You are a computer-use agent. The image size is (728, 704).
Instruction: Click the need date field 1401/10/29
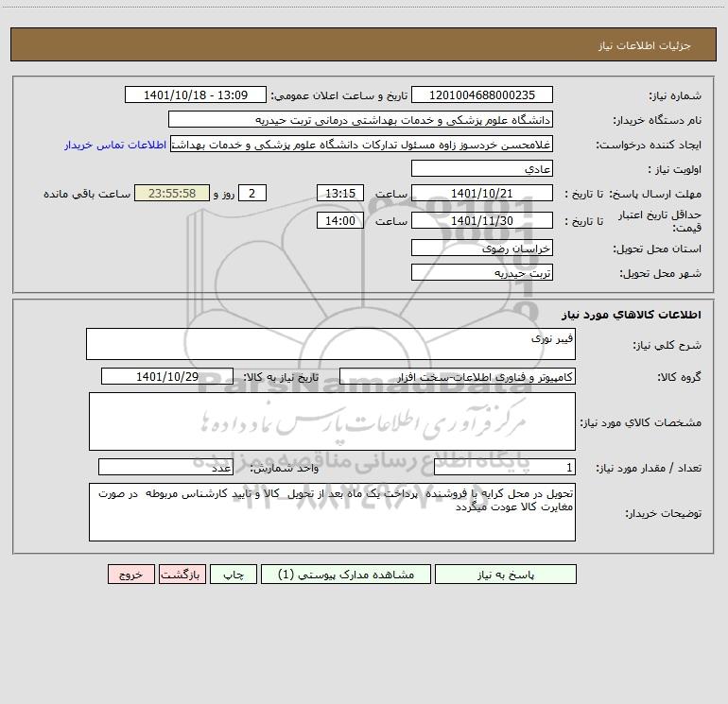[x=167, y=376]
